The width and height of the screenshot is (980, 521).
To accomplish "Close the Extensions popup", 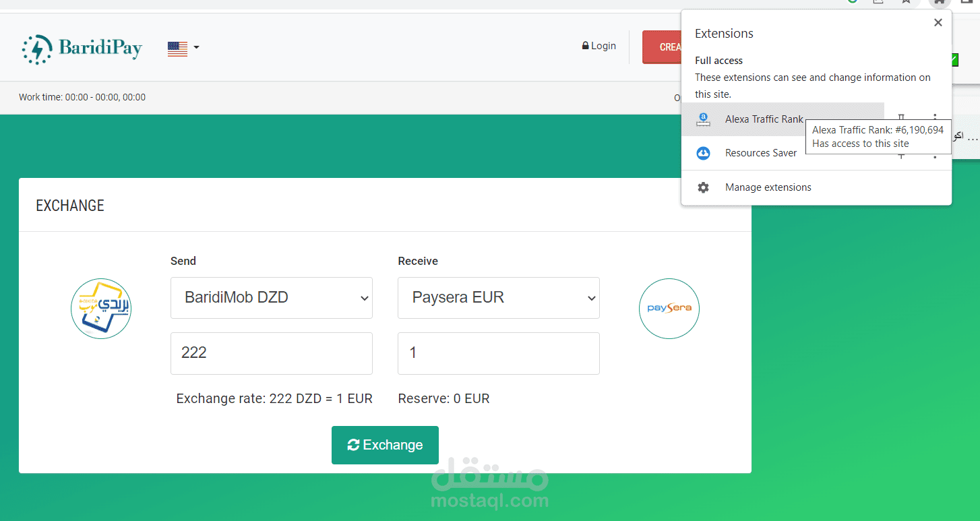I will 938,23.
